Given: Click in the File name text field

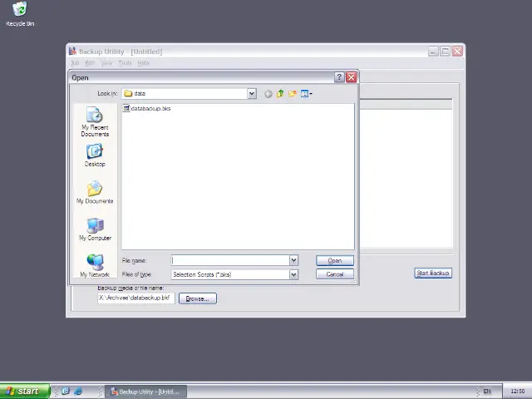Looking at the screenshot, I should pyautogui.click(x=229, y=261).
